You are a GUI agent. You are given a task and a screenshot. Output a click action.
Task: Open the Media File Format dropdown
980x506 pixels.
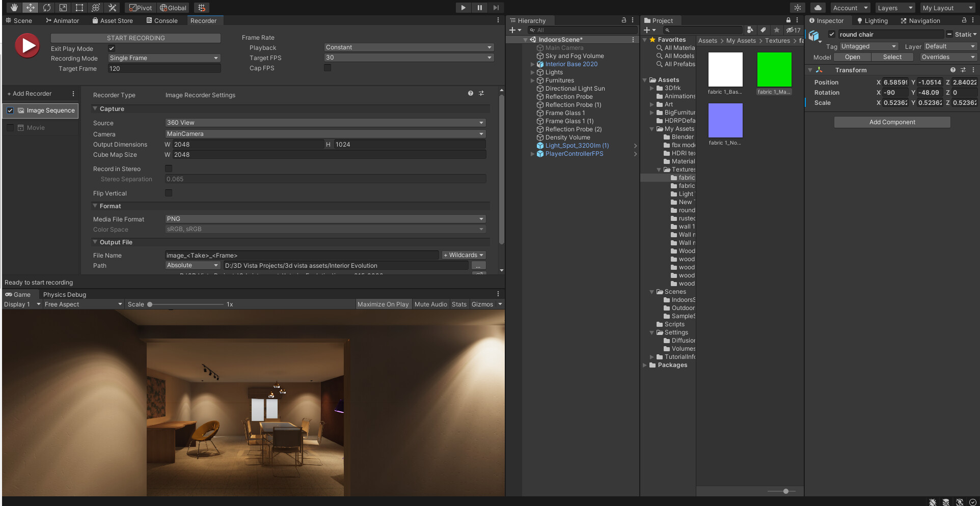click(x=325, y=219)
